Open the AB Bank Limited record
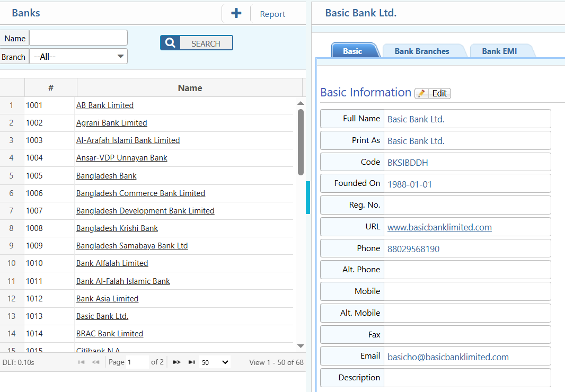Screen dimensions: 565x392 coord(104,105)
